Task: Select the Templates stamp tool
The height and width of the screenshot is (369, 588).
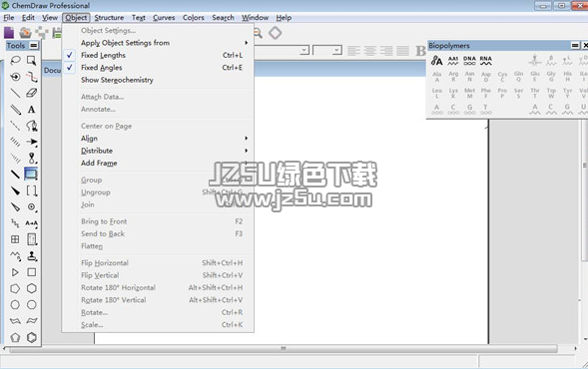Action: point(32,256)
